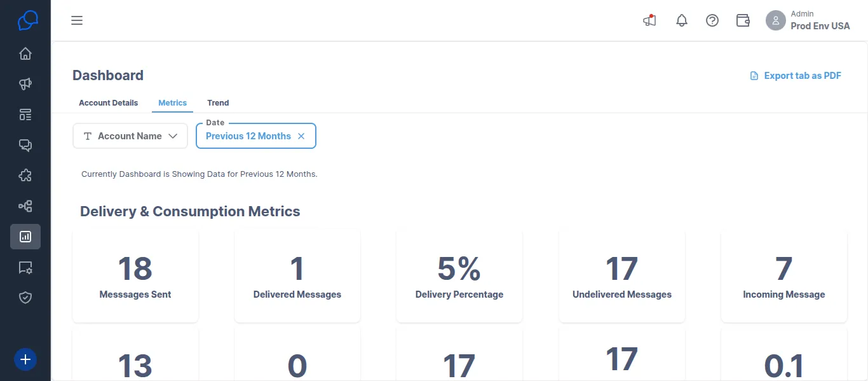Open the puzzle piece integrations icon
Viewport: 868px width, 381px height.
pos(25,176)
